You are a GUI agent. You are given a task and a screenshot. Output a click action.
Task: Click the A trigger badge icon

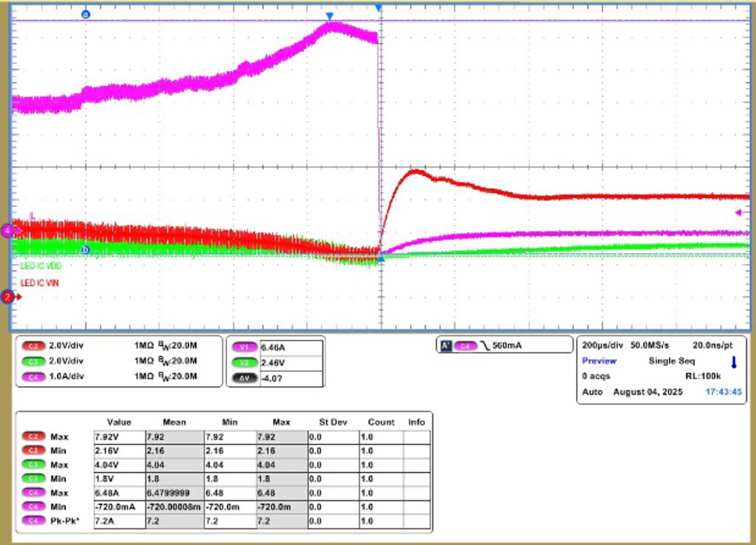[446, 345]
